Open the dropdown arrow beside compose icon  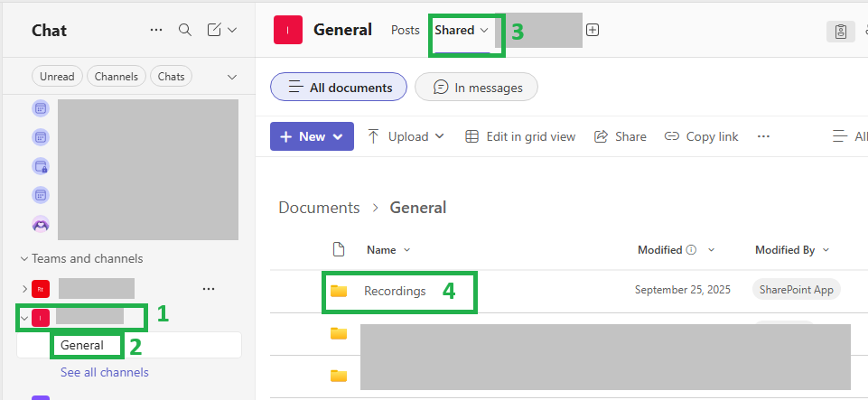[x=232, y=30]
